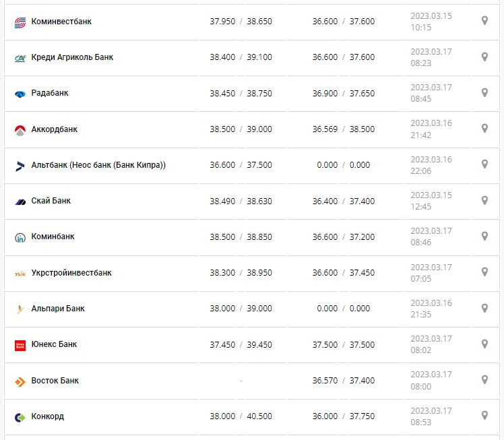Viewport: 504px width, 440px height.
Task: Click rate 38.400 / 39.100 for Креди Агриколь
Action: pyautogui.click(x=241, y=57)
